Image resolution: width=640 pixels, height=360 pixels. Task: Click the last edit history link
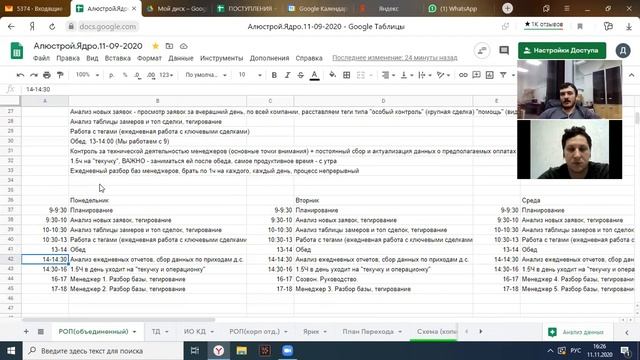tap(395, 58)
